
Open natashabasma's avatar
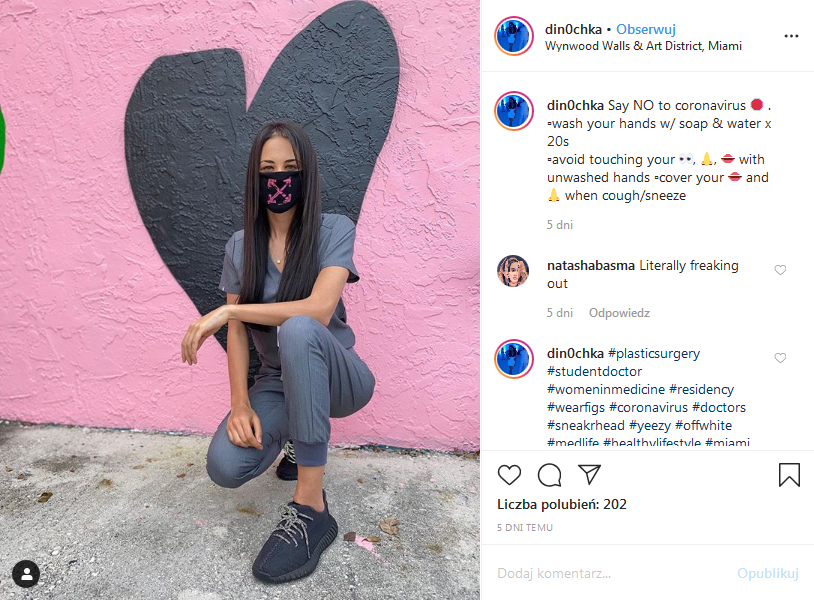pyautogui.click(x=513, y=271)
